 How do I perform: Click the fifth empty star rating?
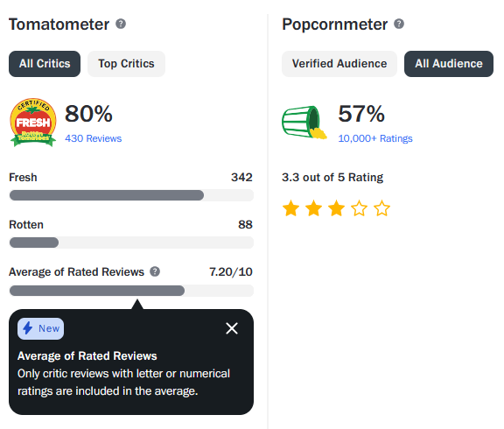point(381,208)
